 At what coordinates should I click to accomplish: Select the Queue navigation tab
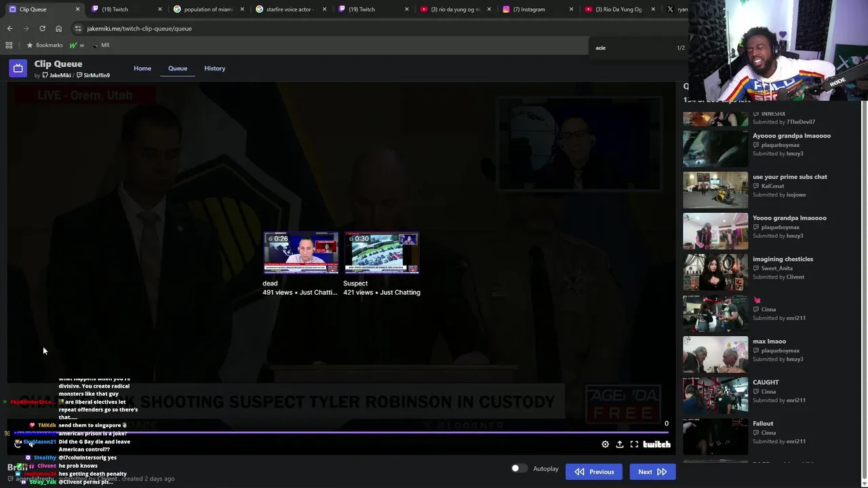click(x=178, y=68)
